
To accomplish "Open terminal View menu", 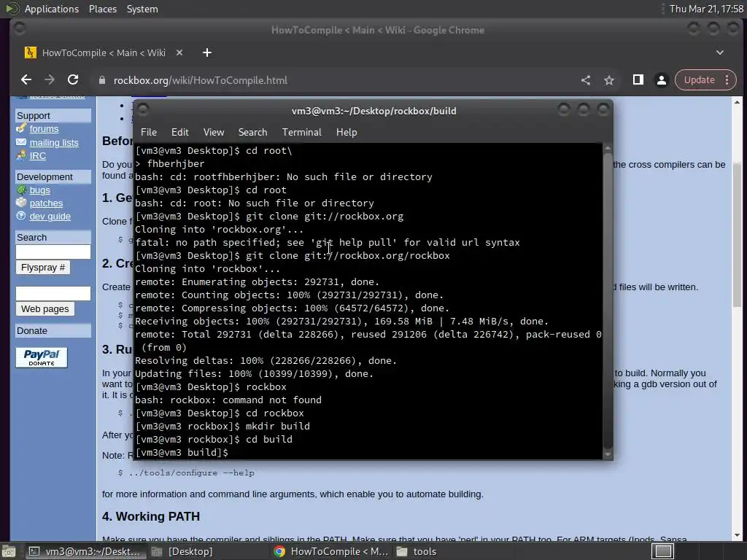I will (x=214, y=133).
